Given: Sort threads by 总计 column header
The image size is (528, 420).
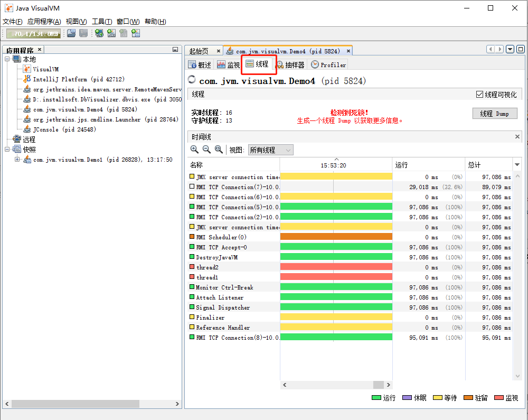Looking at the screenshot, I should pos(489,165).
